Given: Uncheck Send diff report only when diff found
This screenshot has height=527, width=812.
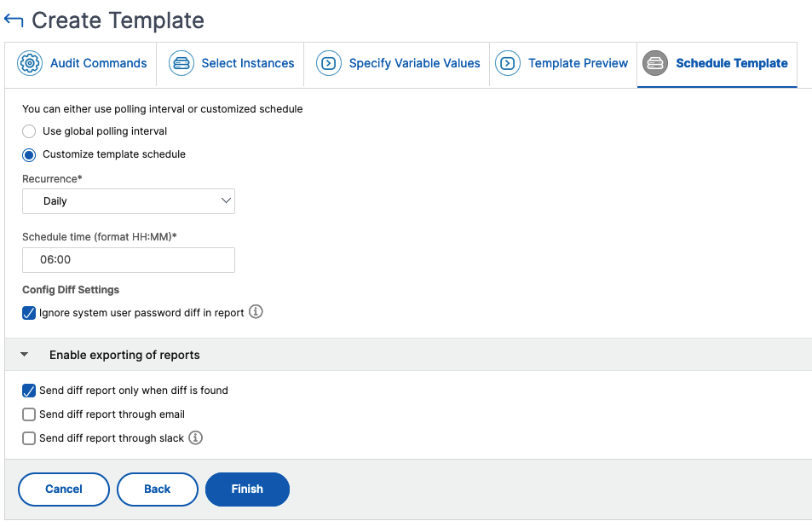Looking at the screenshot, I should pos(29,391).
